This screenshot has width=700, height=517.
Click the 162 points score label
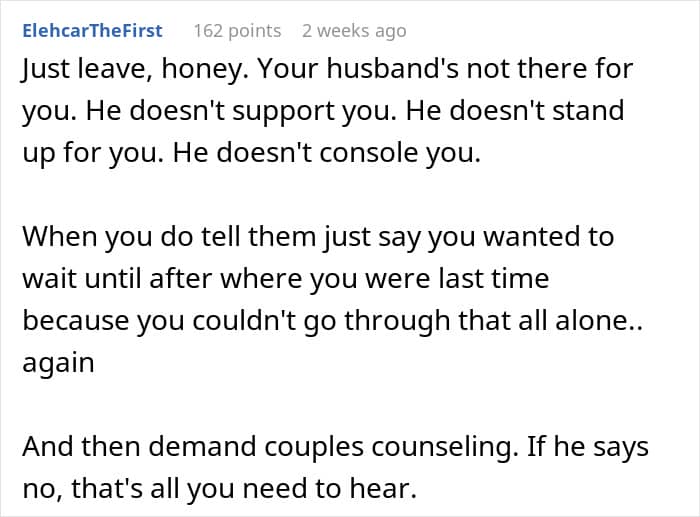pos(237,31)
